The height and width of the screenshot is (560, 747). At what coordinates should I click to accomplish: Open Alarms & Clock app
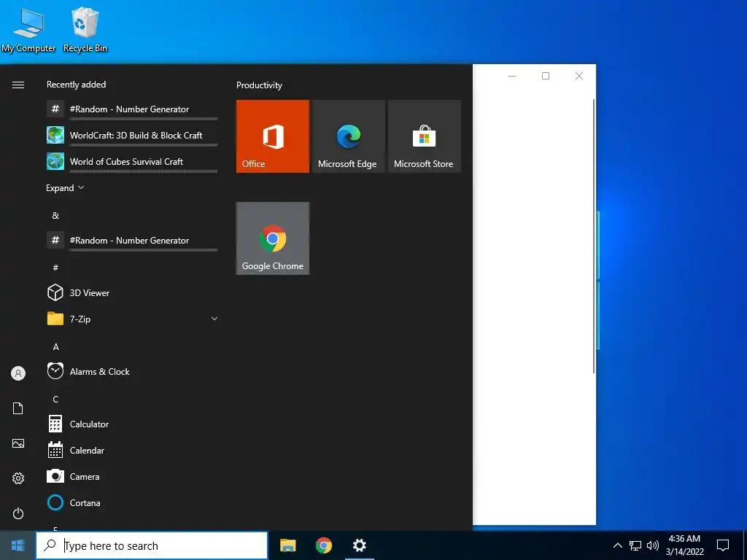point(133,371)
